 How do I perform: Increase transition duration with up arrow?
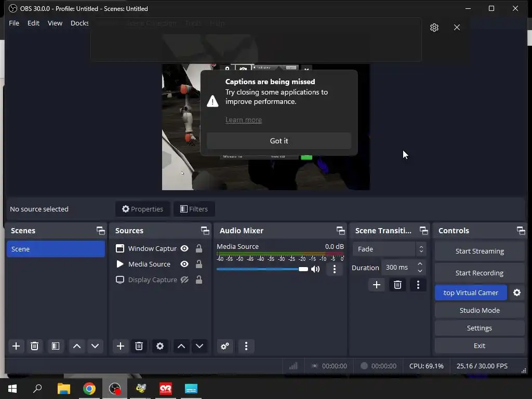pyautogui.click(x=420, y=264)
